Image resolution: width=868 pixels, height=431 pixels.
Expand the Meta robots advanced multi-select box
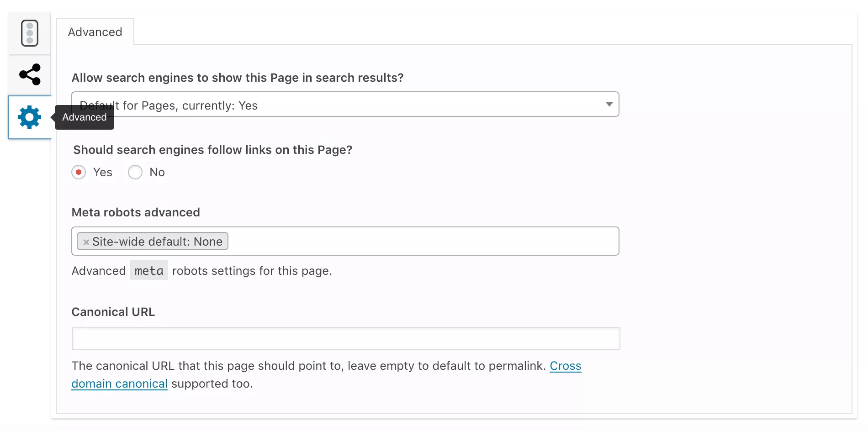420,241
